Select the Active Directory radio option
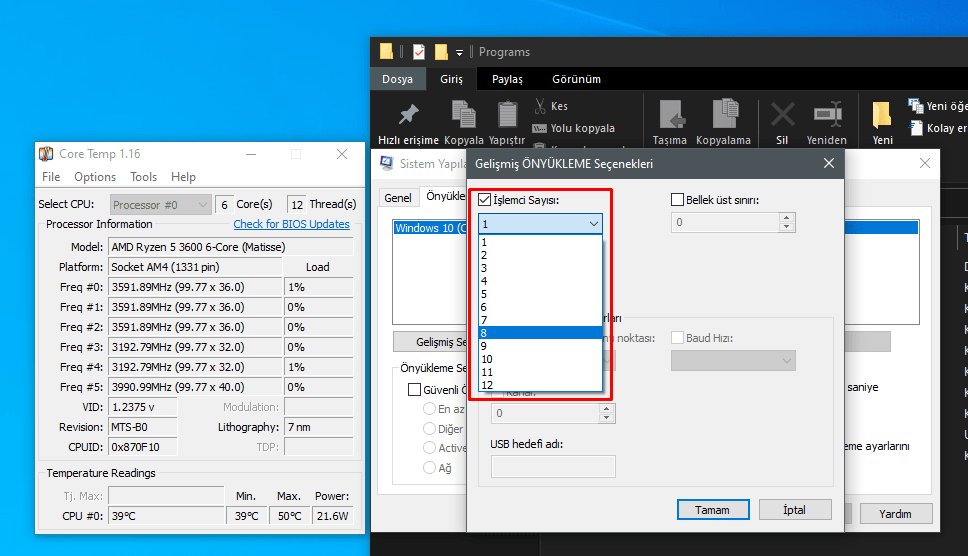Image resolution: width=968 pixels, height=556 pixels. pos(429,448)
